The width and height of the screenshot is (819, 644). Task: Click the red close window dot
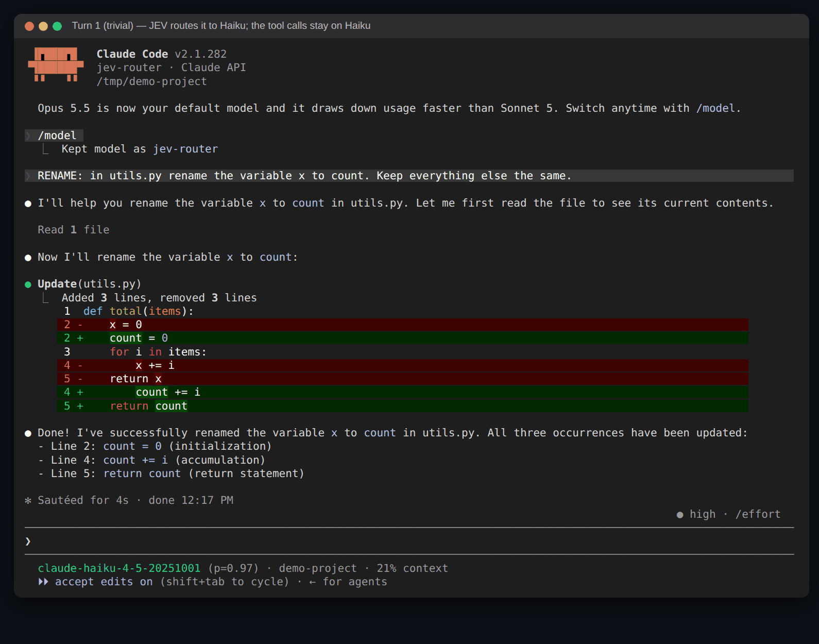click(x=29, y=26)
